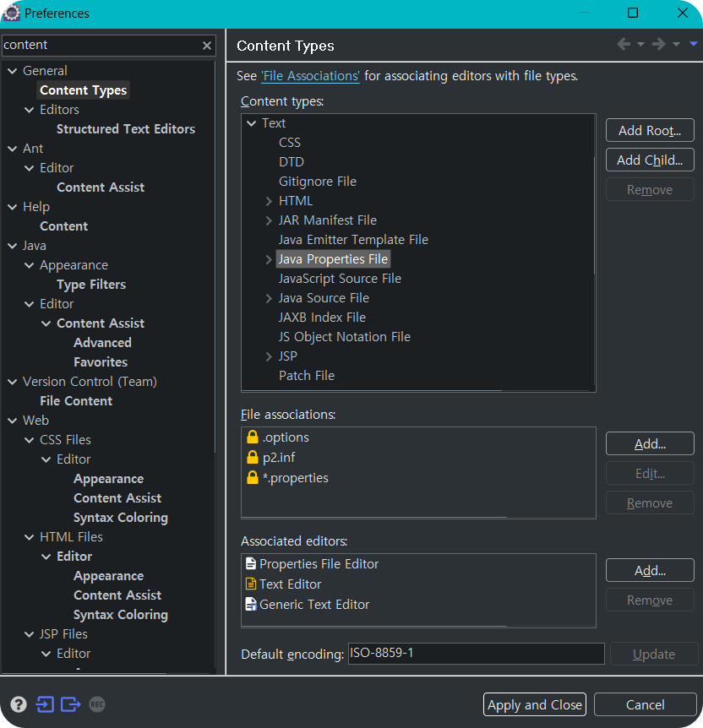The image size is (703, 728).
Task: Select Patch File content type
Action: coord(306,376)
